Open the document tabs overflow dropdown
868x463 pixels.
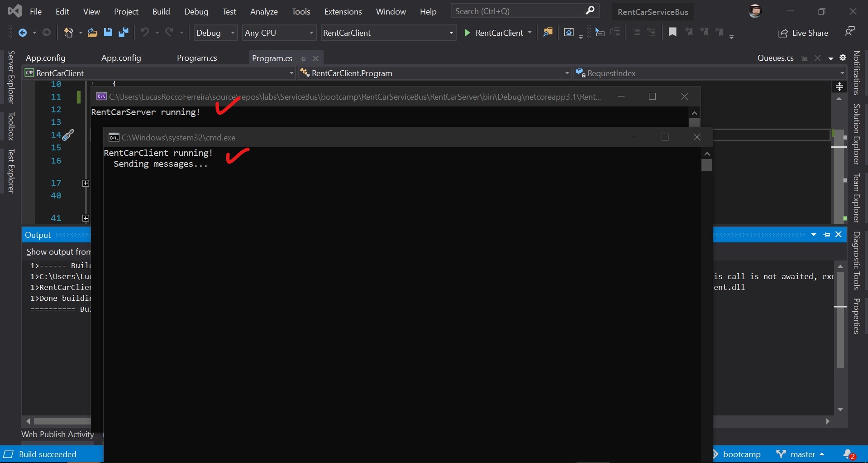[x=831, y=58]
